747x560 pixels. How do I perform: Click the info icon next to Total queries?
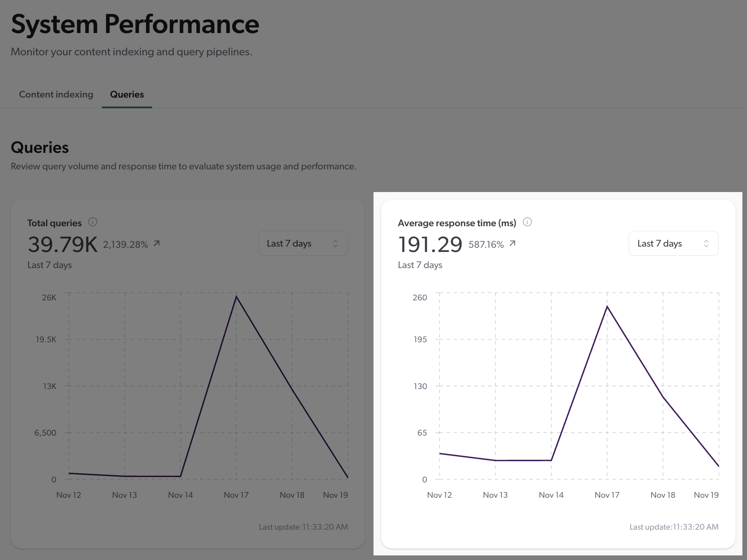pyautogui.click(x=93, y=222)
